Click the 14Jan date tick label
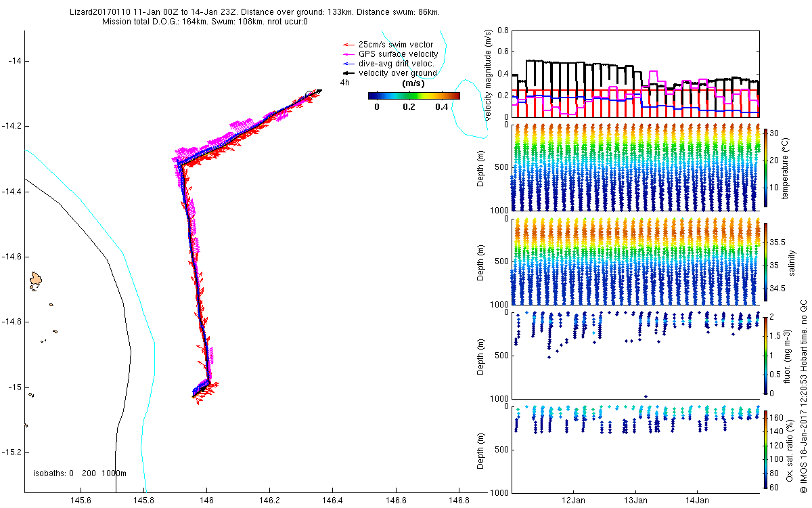 click(697, 501)
